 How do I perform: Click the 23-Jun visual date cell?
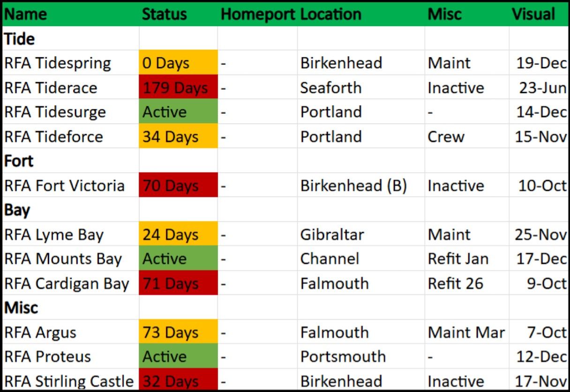[542, 88]
